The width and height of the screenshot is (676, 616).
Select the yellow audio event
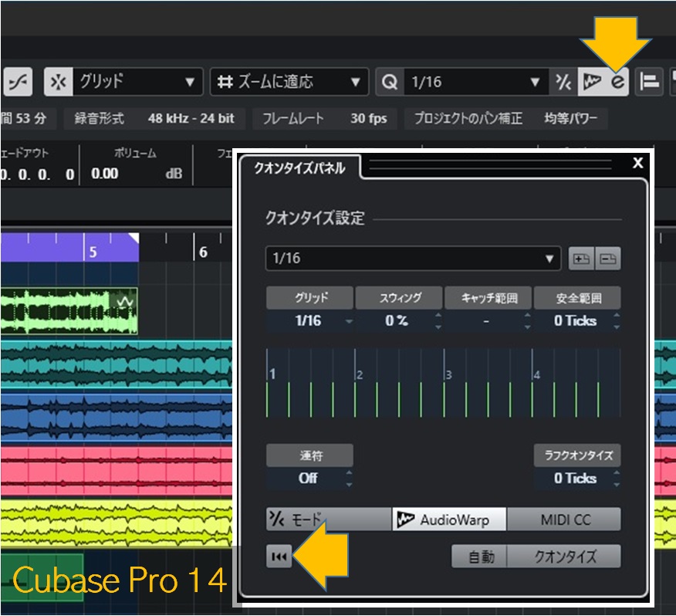tap(117, 523)
